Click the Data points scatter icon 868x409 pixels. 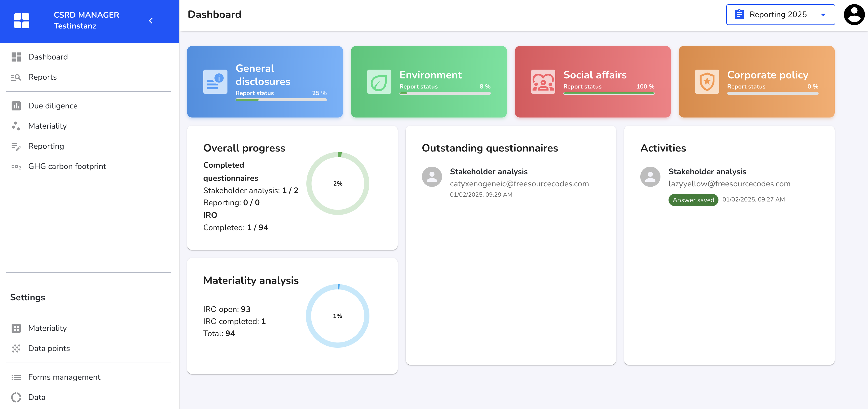[x=16, y=348]
